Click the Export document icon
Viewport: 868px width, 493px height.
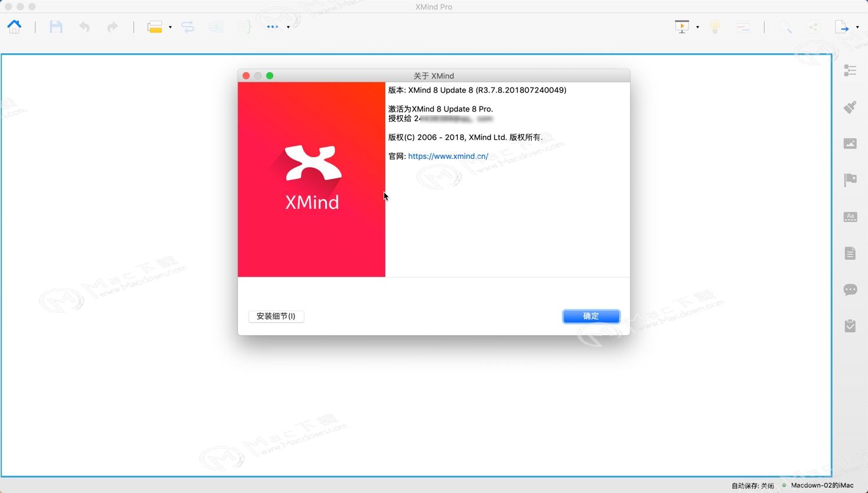841,27
